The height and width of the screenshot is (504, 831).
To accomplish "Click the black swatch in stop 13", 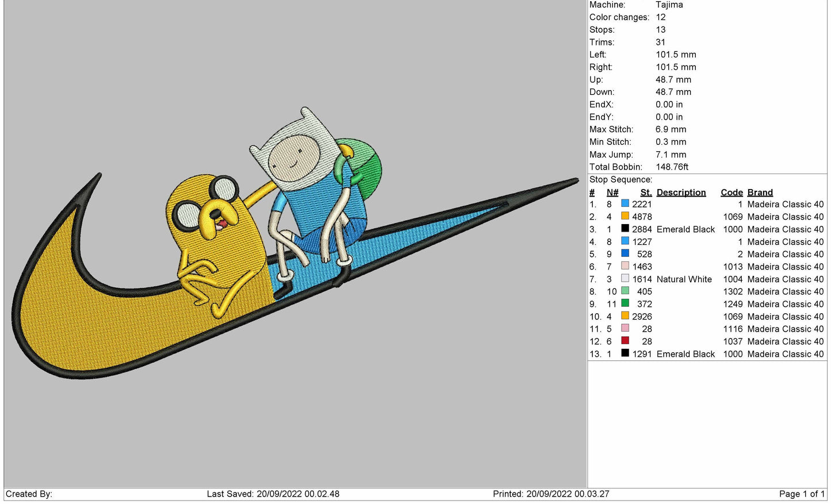I will tap(625, 353).
